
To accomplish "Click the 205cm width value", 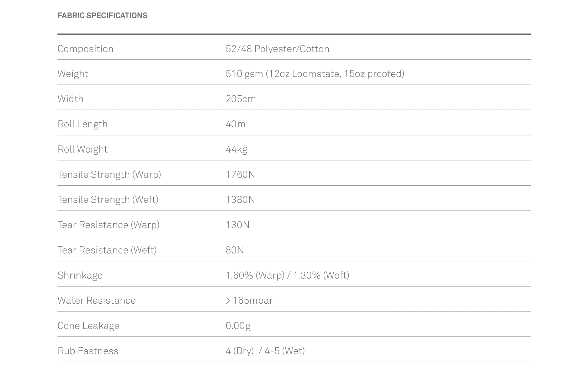I will pos(240,99).
